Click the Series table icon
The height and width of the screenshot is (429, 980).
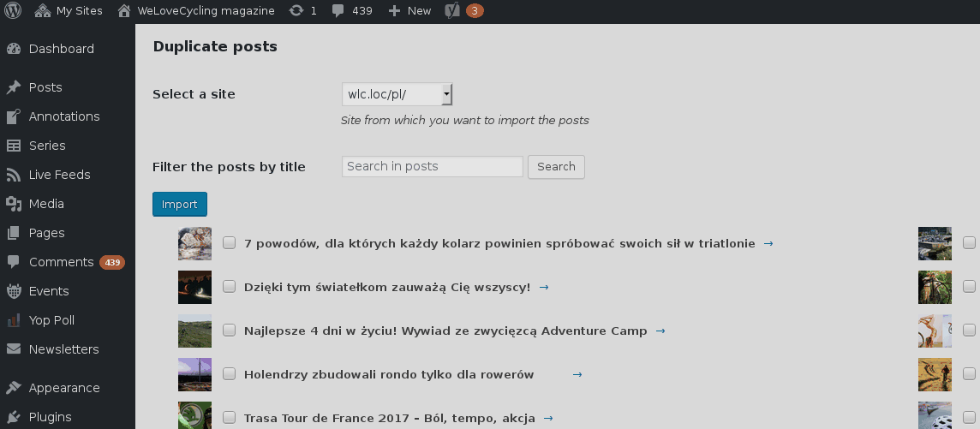point(14,146)
